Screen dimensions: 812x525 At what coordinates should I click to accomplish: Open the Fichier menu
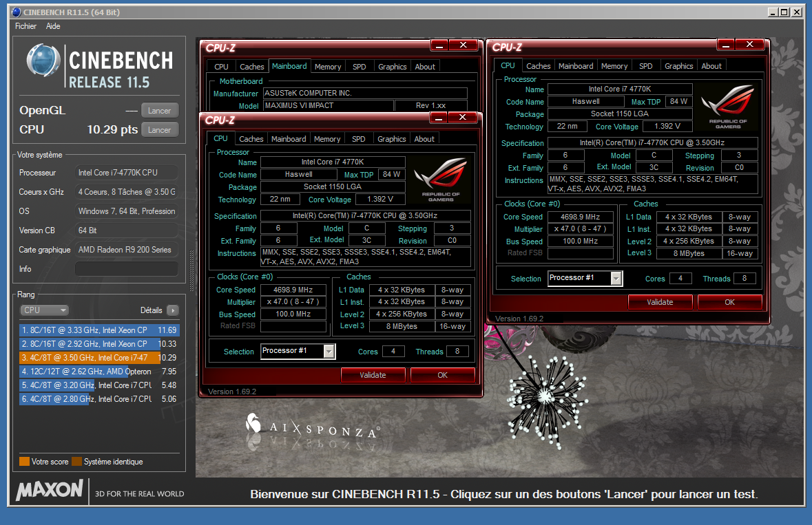pyautogui.click(x=25, y=26)
